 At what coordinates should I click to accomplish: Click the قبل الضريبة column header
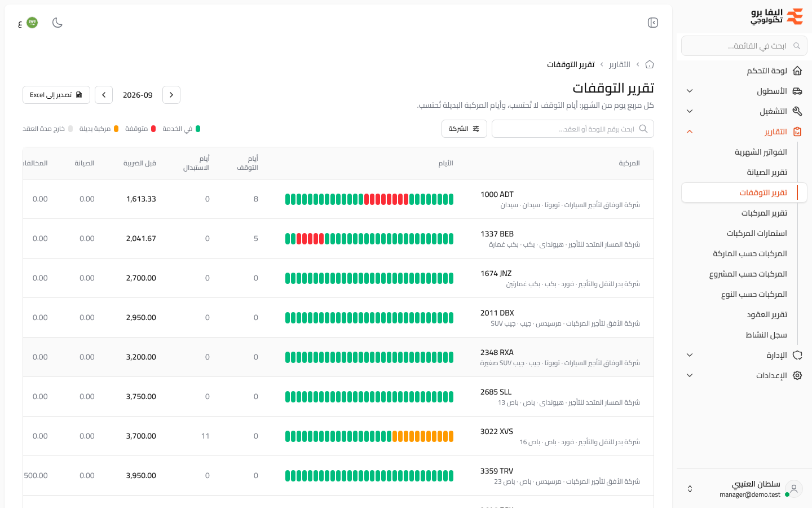140,163
